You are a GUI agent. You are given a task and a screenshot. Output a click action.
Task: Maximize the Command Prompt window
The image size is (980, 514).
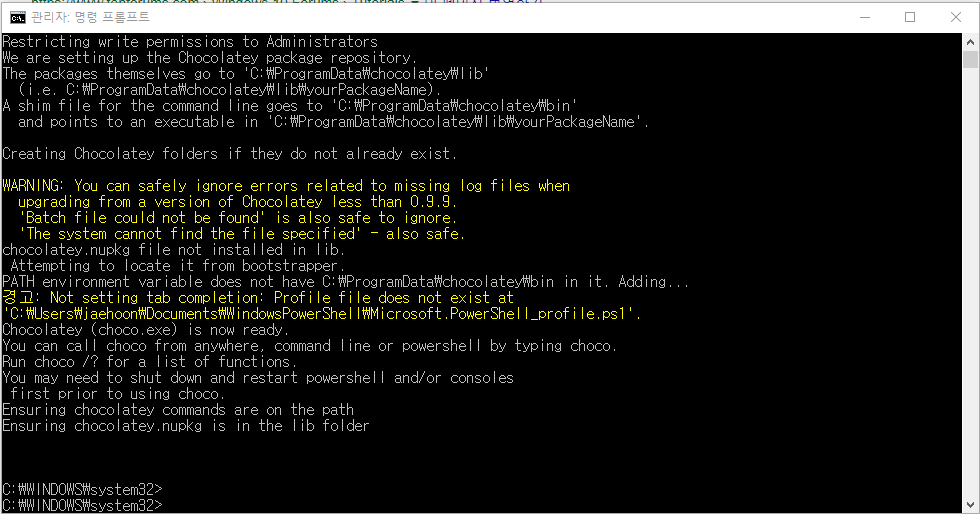910,18
